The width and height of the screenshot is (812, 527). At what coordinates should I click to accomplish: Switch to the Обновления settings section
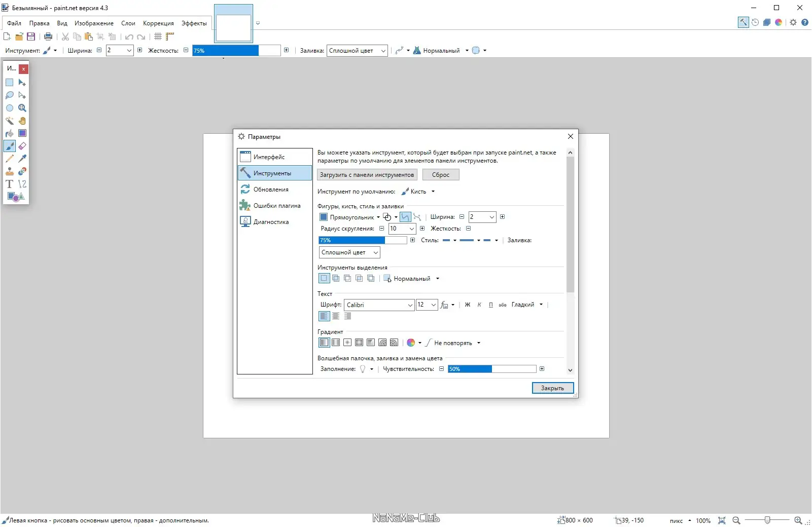point(275,190)
